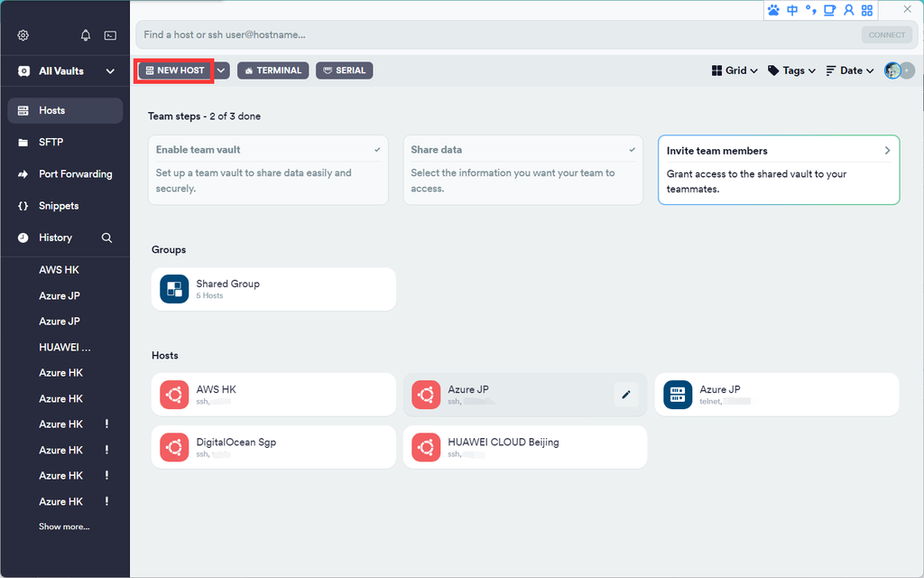Click the Show more... link in history
Image resolution: width=924 pixels, height=578 pixels.
pyautogui.click(x=64, y=527)
